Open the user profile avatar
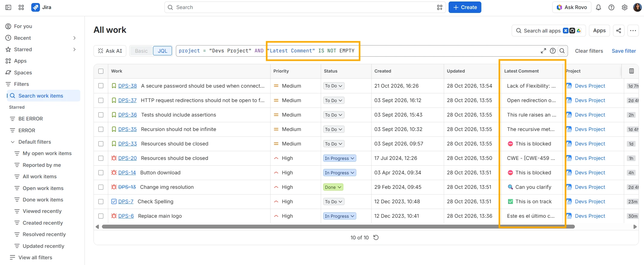This screenshot has height=265, width=644. coord(637,7)
